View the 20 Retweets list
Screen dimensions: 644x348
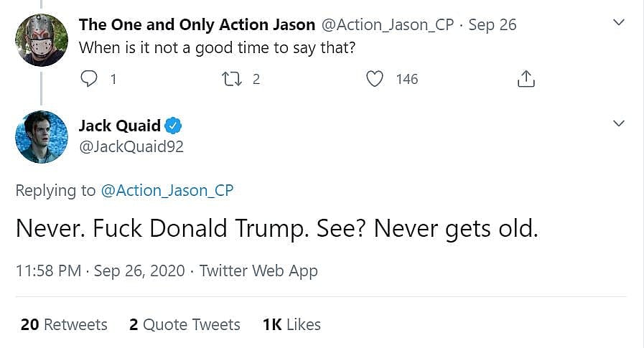click(x=64, y=324)
